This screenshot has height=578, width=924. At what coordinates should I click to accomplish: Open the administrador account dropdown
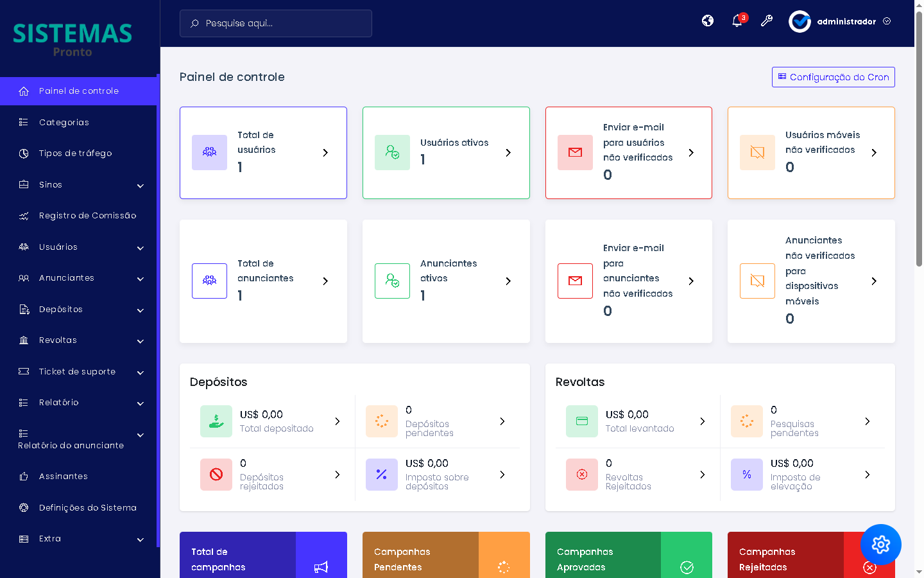coord(841,22)
